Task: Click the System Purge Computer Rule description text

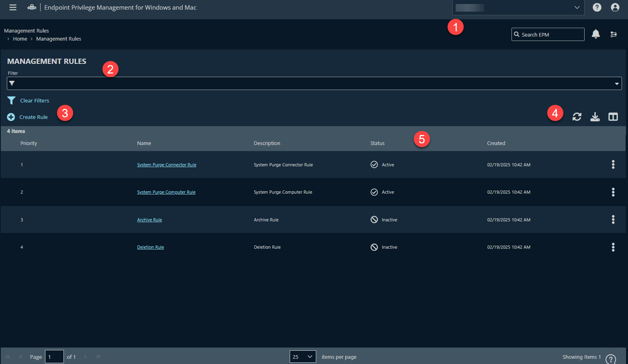Action: click(x=283, y=192)
